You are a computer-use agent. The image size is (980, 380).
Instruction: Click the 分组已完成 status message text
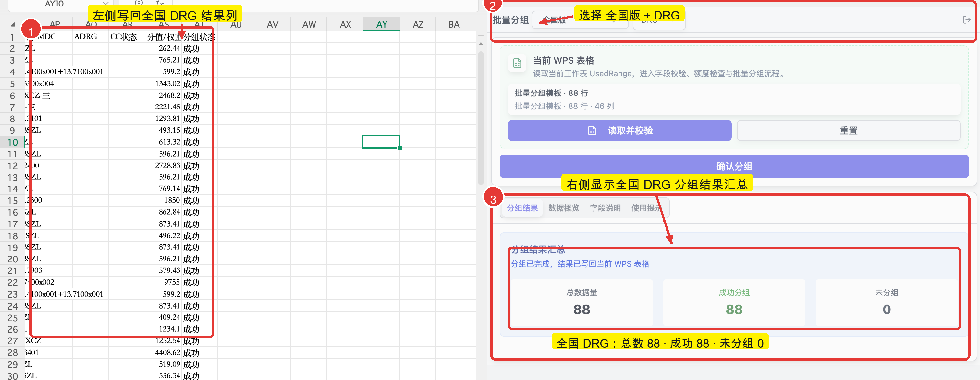point(580,264)
